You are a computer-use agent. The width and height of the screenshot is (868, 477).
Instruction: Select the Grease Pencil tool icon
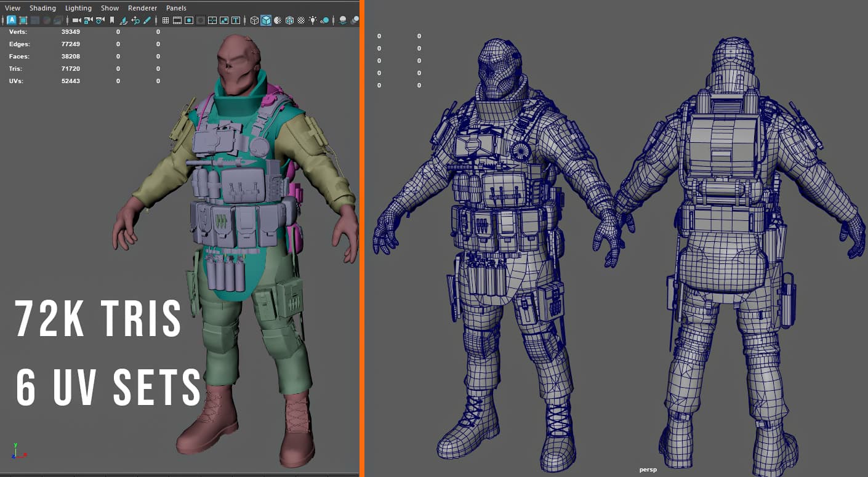[x=147, y=20]
